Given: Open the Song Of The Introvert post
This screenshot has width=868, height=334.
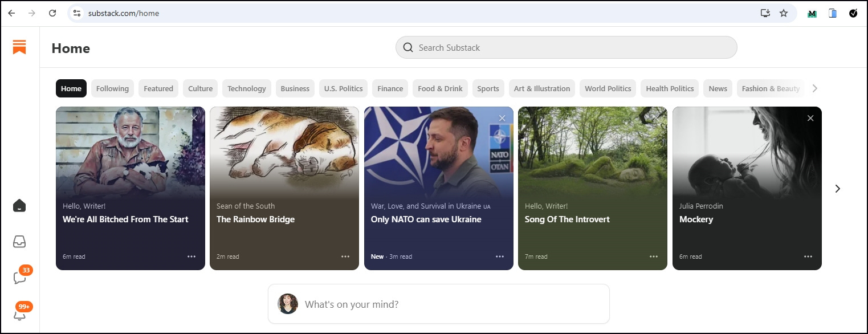Looking at the screenshot, I should click(x=567, y=219).
